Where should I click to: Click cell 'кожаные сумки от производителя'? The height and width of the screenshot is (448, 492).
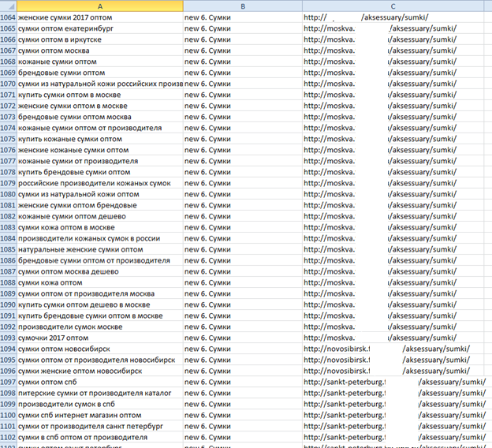click(100, 161)
